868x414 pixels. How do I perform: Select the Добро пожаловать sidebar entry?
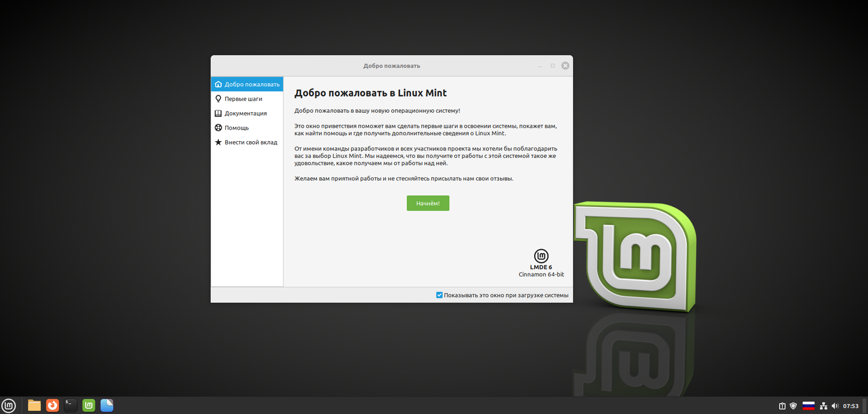coord(247,84)
